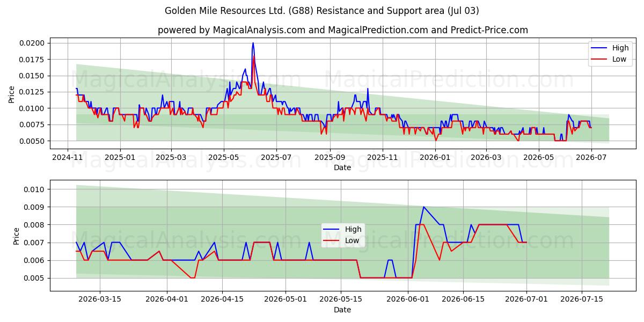This screenshot has height=322, width=644.
Task: Click the 0.0100 tick on top chart
Action: coord(33,108)
